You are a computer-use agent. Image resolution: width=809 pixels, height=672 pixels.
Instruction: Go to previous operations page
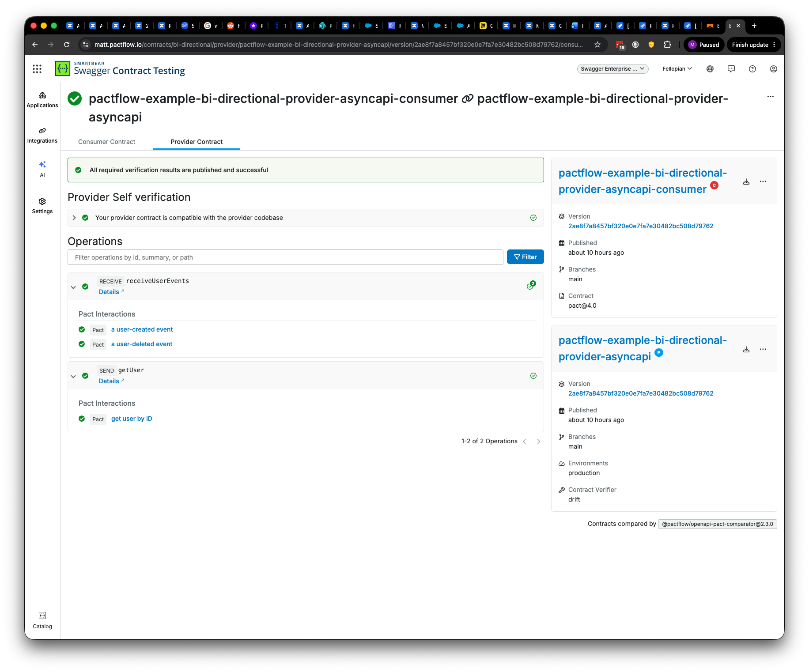click(525, 442)
